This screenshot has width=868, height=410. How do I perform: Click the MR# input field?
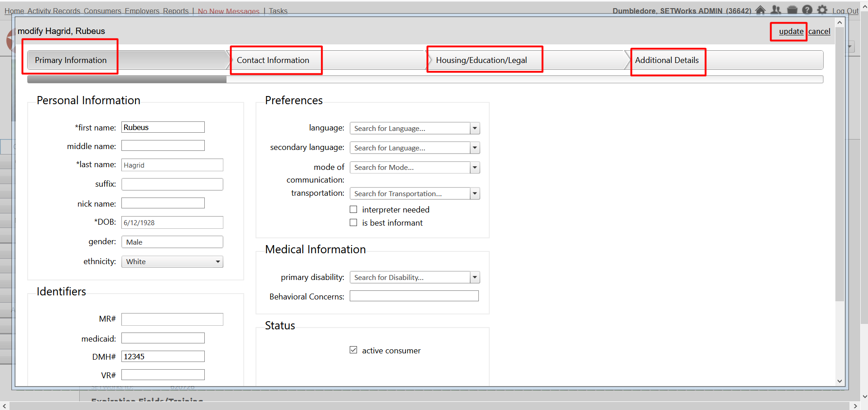click(x=172, y=319)
